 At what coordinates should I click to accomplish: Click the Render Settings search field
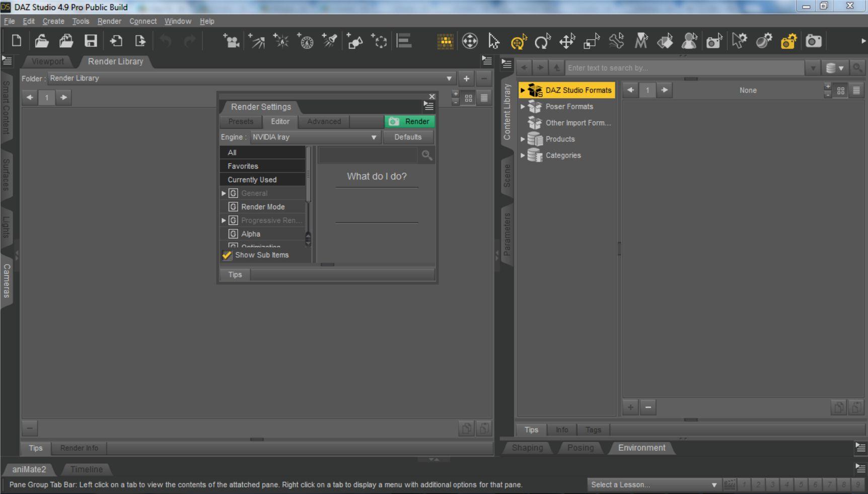tap(368, 155)
